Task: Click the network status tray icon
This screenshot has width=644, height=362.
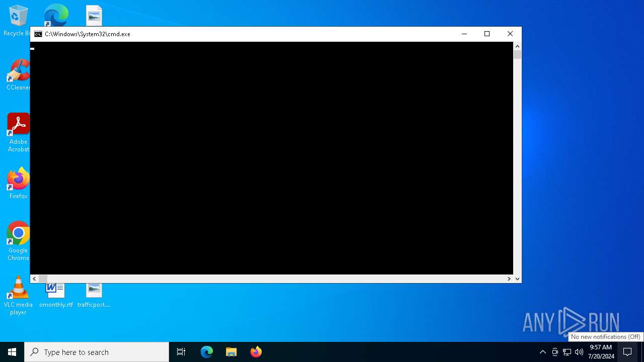Action: tap(567, 352)
